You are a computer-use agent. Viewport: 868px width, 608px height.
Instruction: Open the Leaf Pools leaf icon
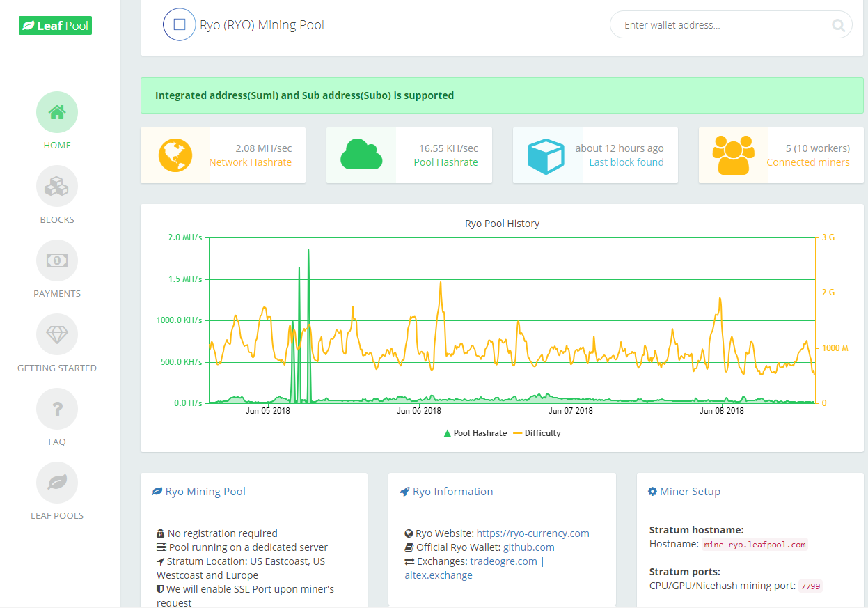click(57, 483)
